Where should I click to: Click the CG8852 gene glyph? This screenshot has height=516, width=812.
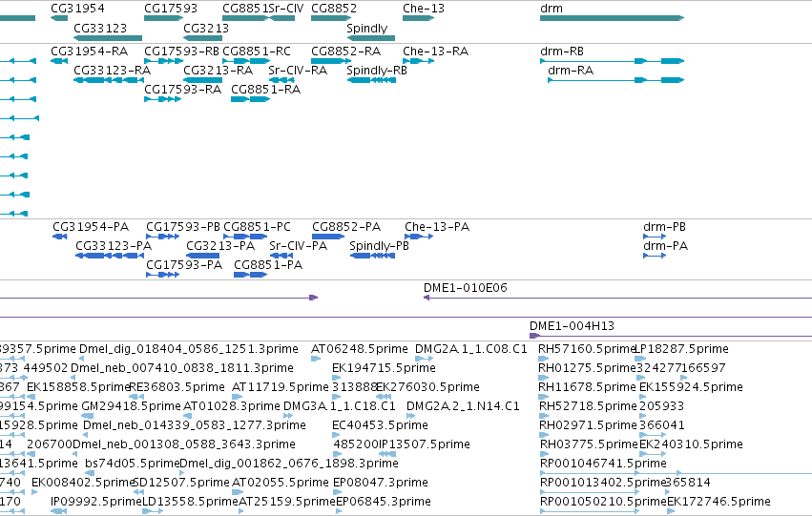click(x=331, y=18)
